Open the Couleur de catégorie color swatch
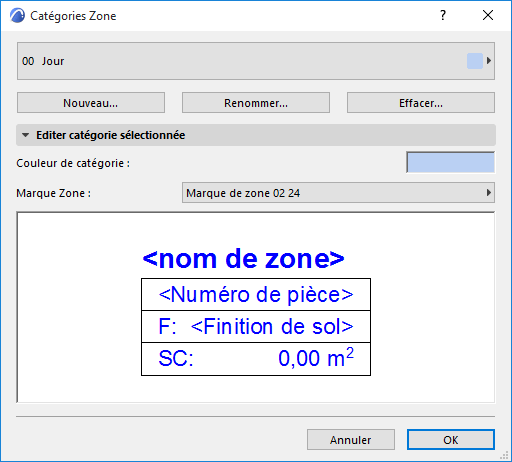This screenshot has height=462, width=512. pyautogui.click(x=450, y=162)
